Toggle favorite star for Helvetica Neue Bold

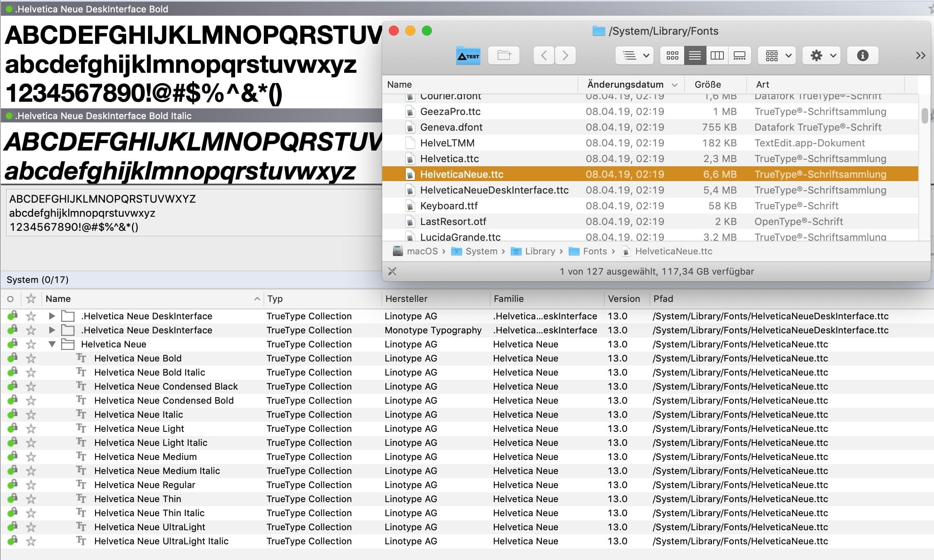point(31,358)
